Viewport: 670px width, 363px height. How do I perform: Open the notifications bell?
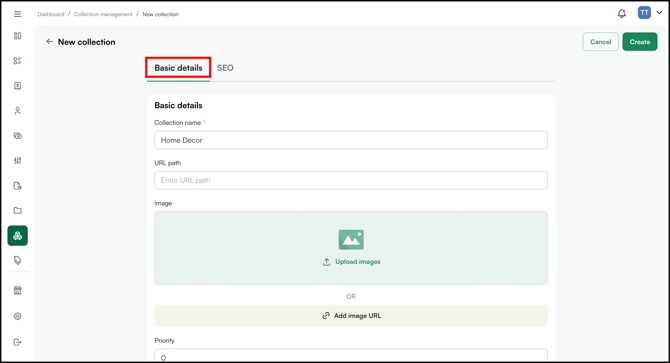coord(622,13)
